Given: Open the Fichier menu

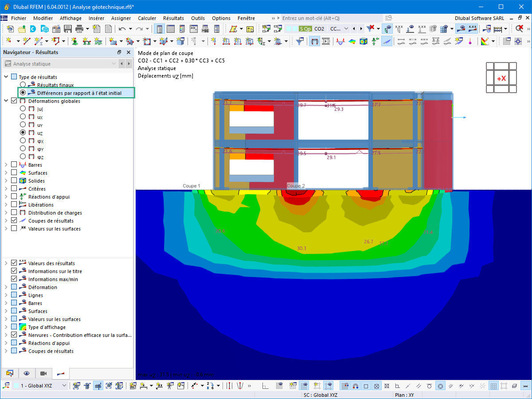Looking at the screenshot, I should (19, 18).
